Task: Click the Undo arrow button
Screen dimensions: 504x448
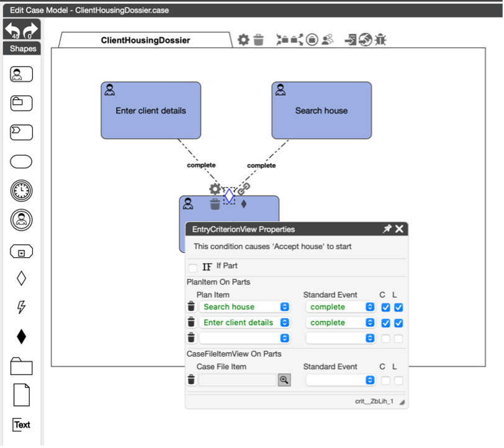Action: (13, 27)
